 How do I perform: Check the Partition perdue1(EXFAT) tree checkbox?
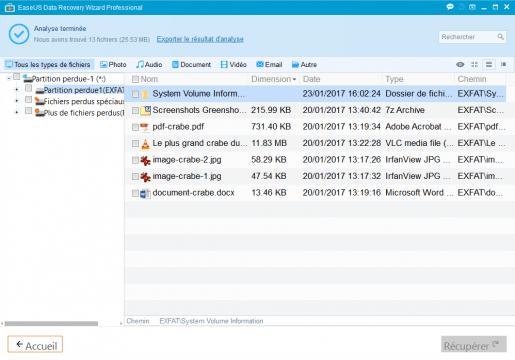[x=29, y=88]
